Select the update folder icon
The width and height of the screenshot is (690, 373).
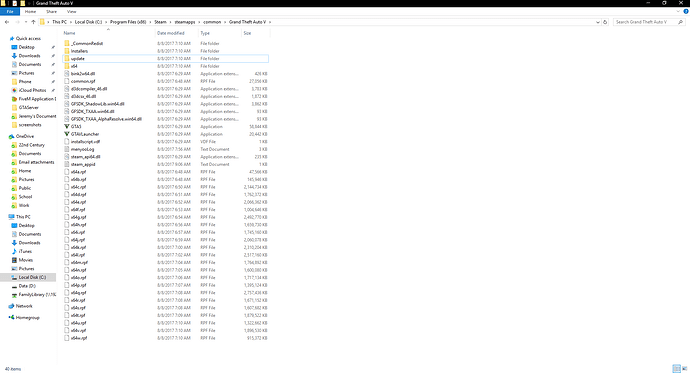click(x=67, y=59)
